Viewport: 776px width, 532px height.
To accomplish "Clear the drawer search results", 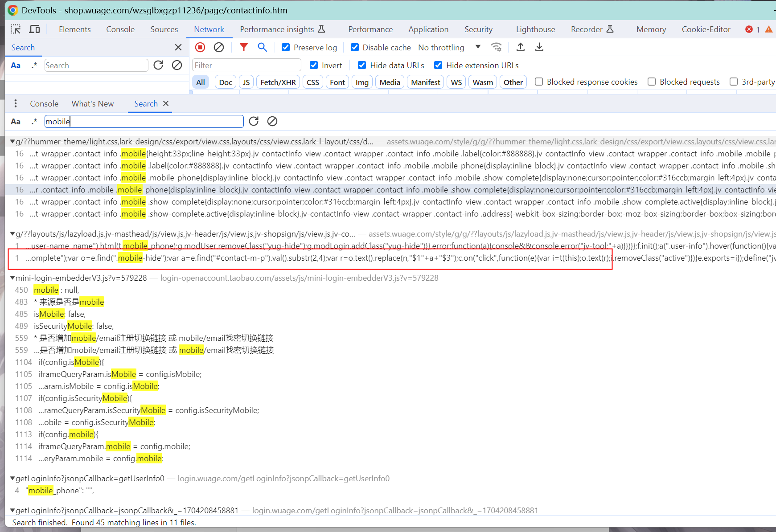I will [272, 121].
